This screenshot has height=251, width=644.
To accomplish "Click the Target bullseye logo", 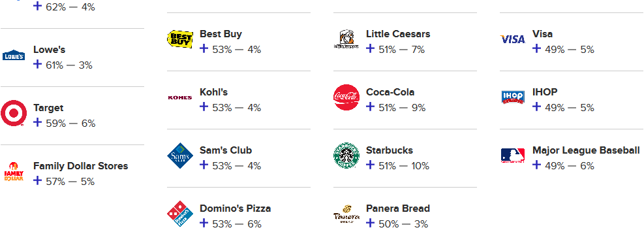I will coord(14,113).
